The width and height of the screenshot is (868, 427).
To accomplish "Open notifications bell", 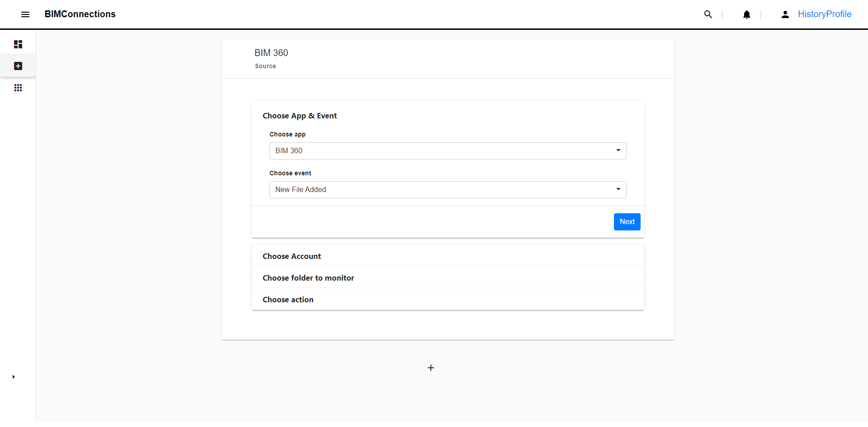I will [x=746, y=14].
